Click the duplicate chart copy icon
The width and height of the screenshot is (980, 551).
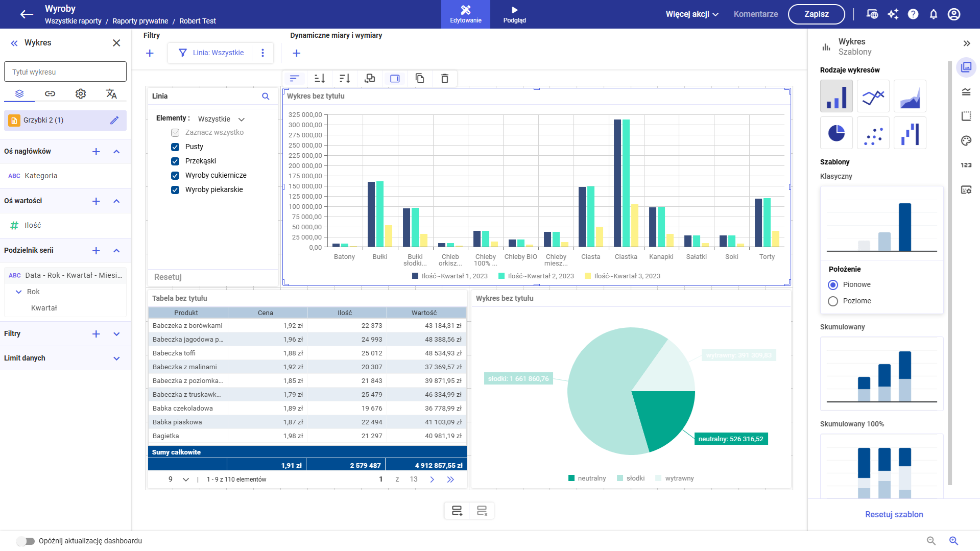coord(419,78)
